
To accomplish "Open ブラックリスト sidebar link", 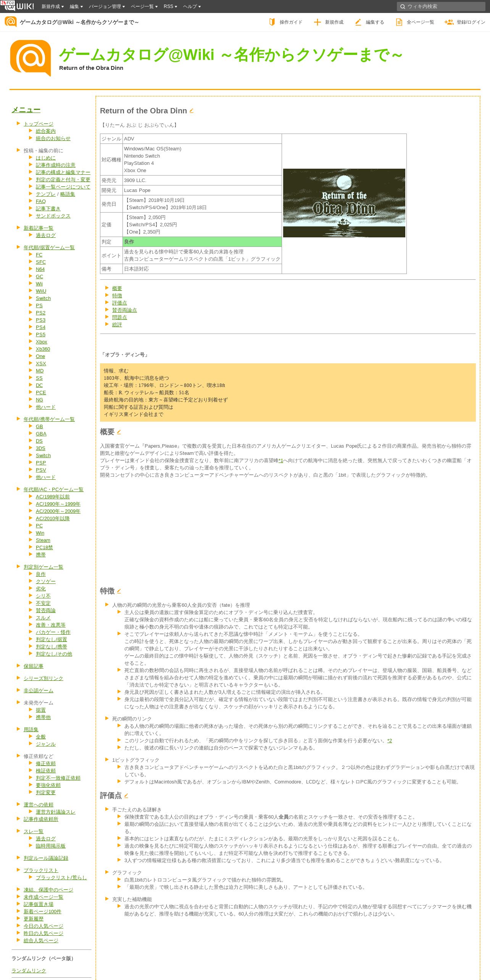I will coord(41,870).
